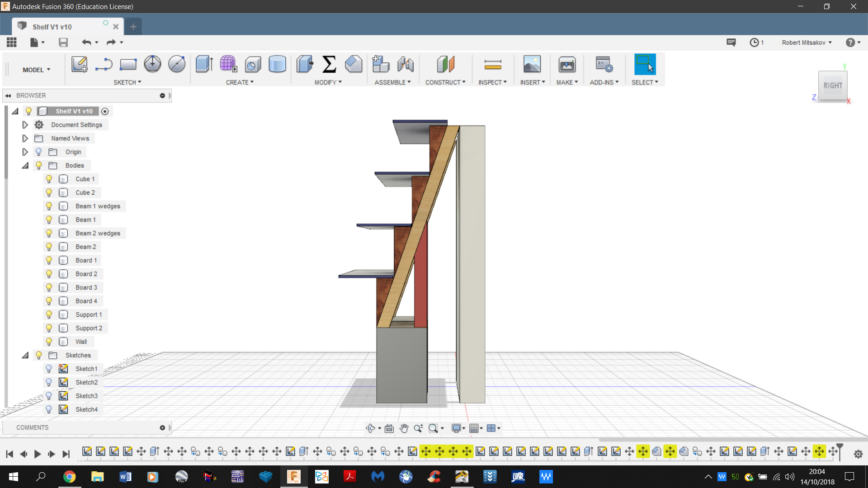Select the Rectangle sketch tool

point(128,64)
